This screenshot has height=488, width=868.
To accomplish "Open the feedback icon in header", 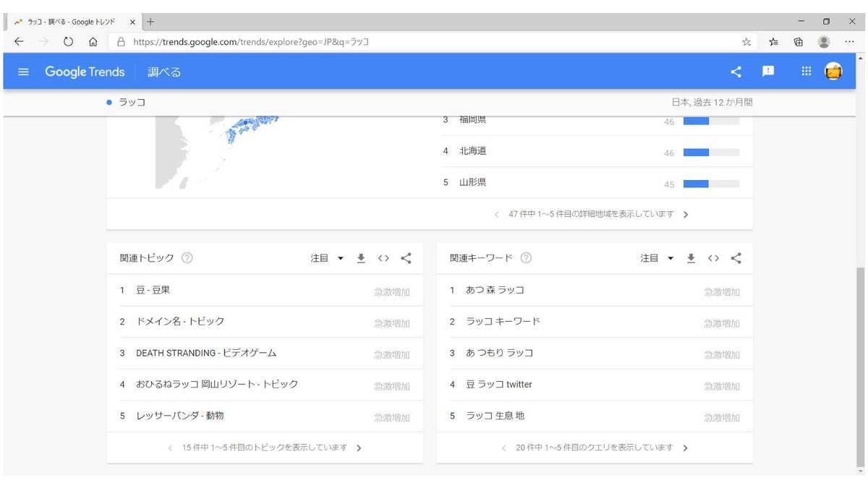I will (768, 72).
